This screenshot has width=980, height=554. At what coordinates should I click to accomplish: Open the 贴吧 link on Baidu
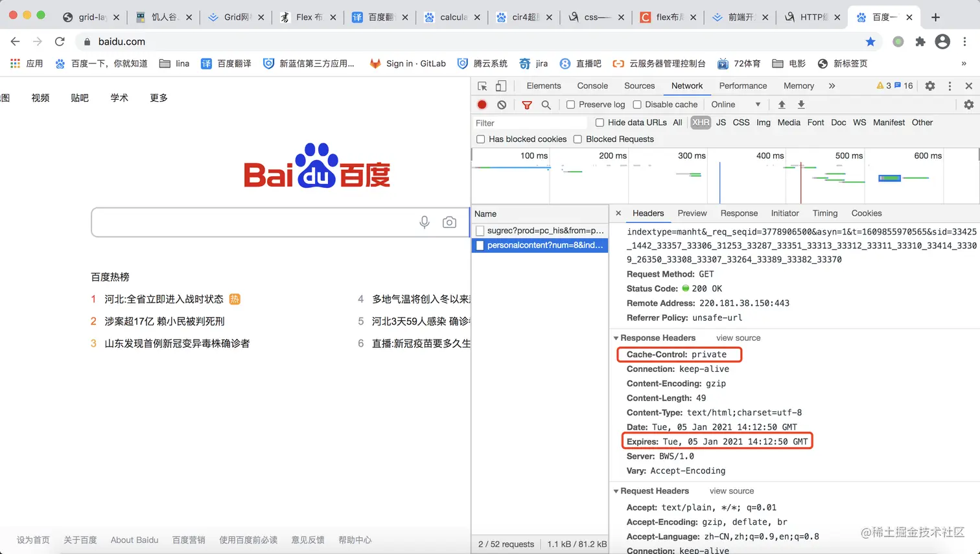(80, 98)
